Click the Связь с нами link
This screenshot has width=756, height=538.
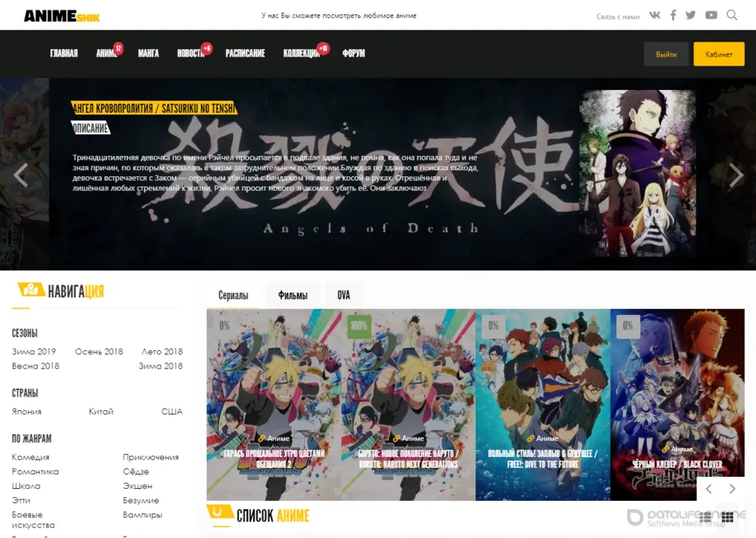click(618, 17)
